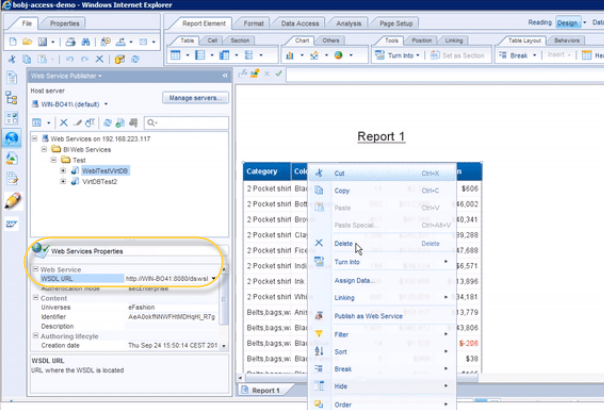The width and height of the screenshot is (604, 410).
Task: Select the Cell subtab
Action: point(212,40)
